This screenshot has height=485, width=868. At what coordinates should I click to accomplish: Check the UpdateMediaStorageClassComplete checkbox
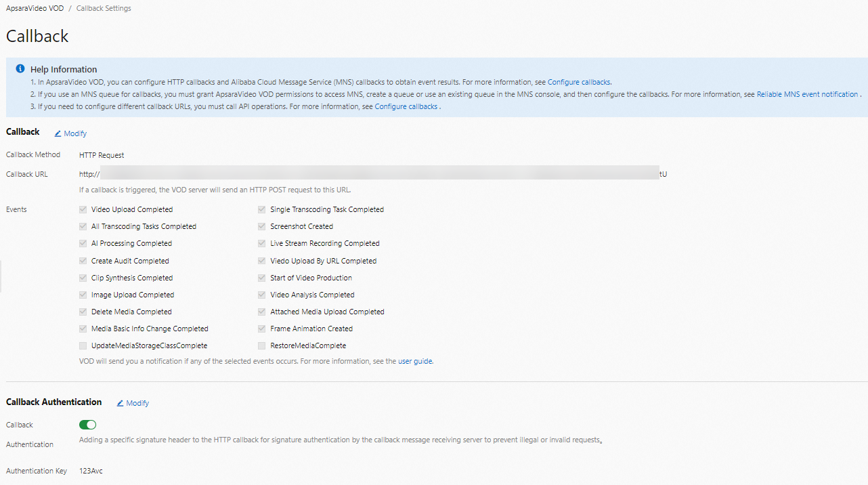(83, 345)
